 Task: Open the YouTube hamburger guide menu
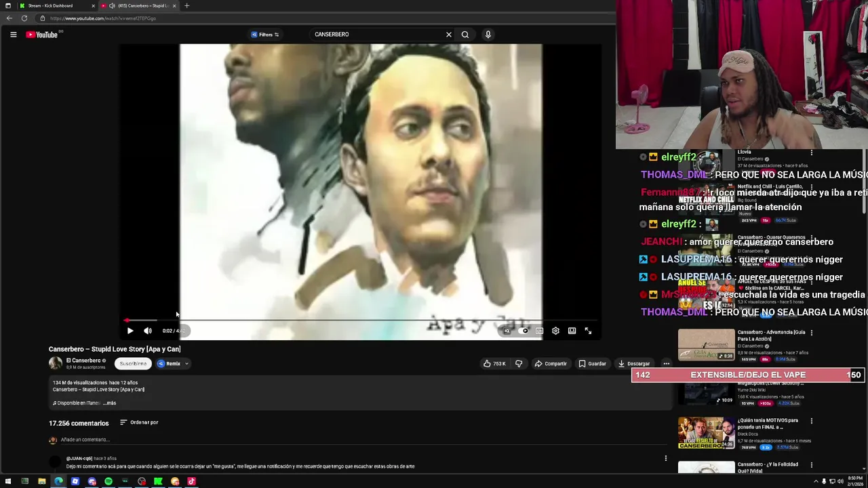pos(13,35)
